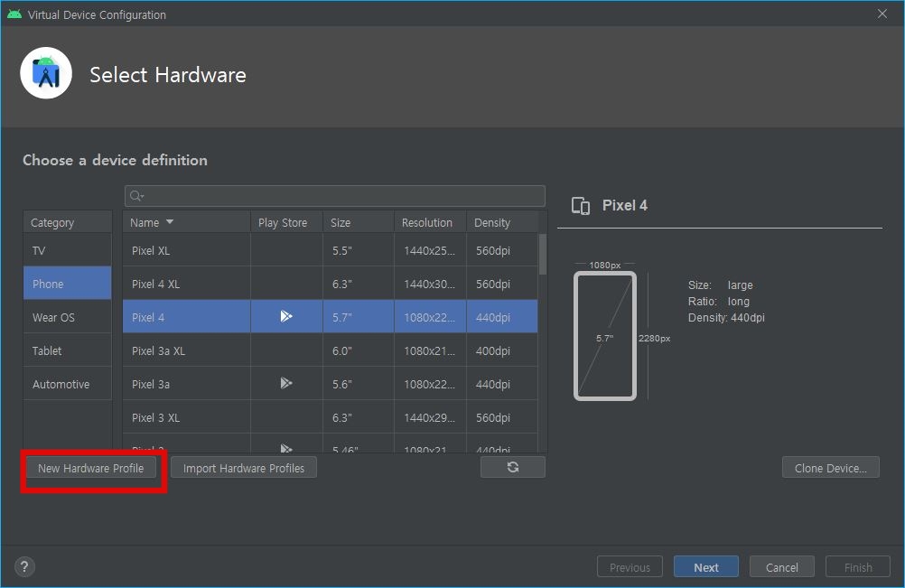Click the Previous button
Image resolution: width=905 pixels, height=588 pixels.
tap(630, 567)
